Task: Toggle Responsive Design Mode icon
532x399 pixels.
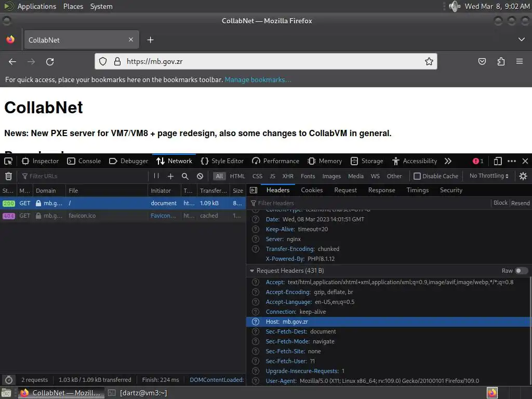Action: 498,161
